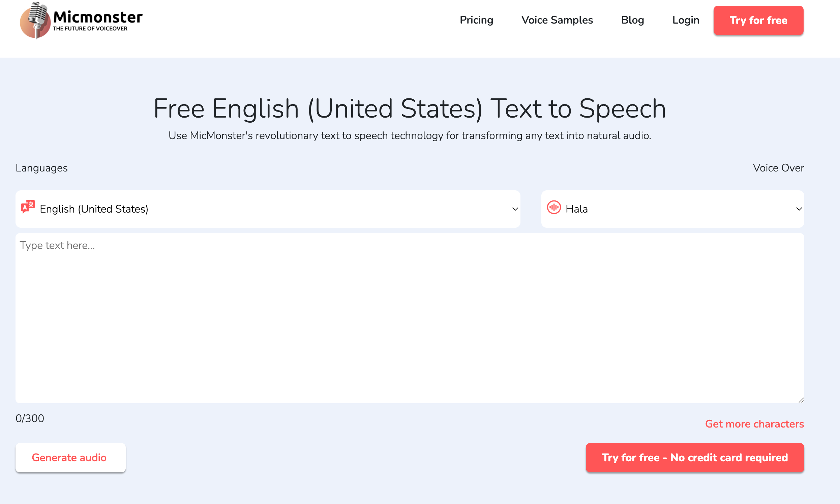
Task: Open the Pricing menu item
Action: (x=476, y=20)
